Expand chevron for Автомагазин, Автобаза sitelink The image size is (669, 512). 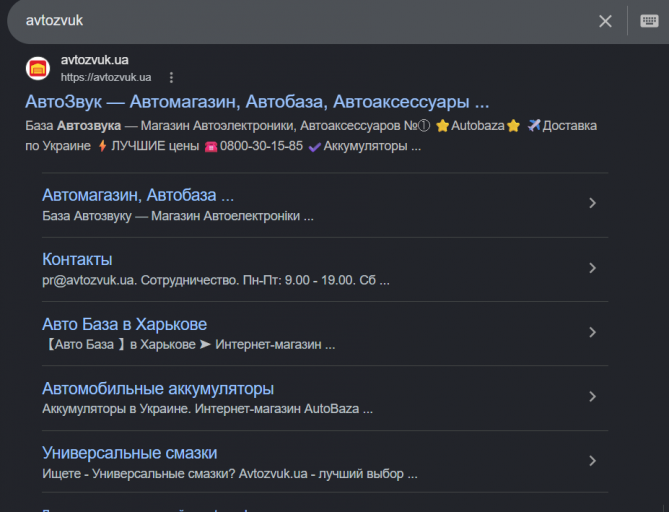[x=592, y=203]
